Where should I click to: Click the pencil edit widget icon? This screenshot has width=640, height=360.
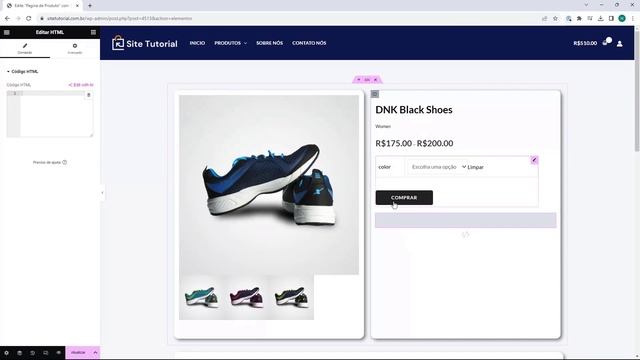534,160
